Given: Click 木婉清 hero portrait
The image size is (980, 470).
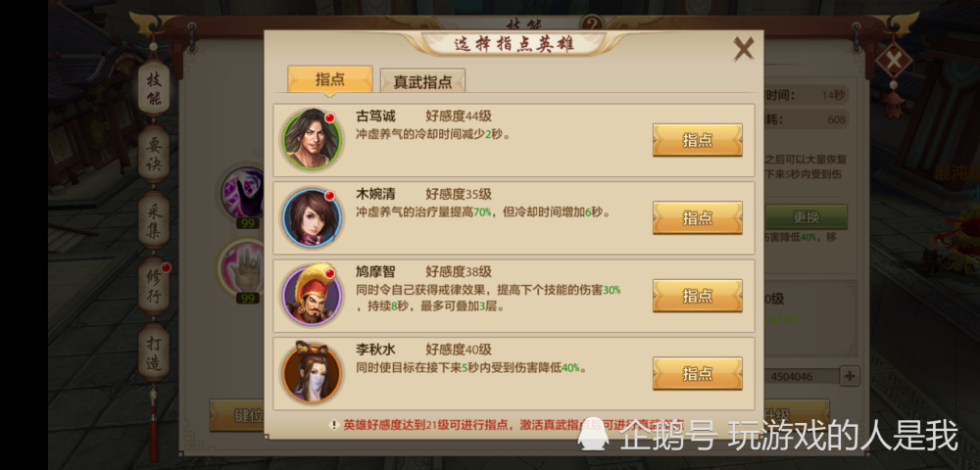Looking at the screenshot, I should click(312, 217).
